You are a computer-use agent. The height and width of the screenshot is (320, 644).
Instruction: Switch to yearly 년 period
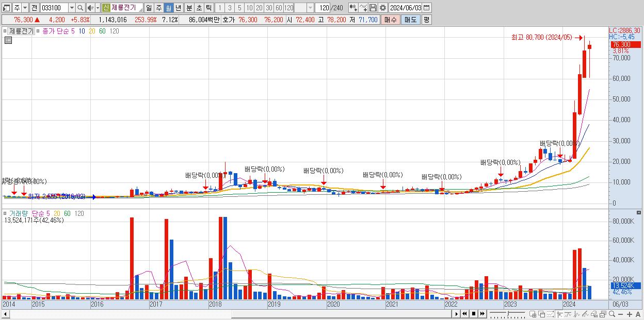tap(179, 8)
